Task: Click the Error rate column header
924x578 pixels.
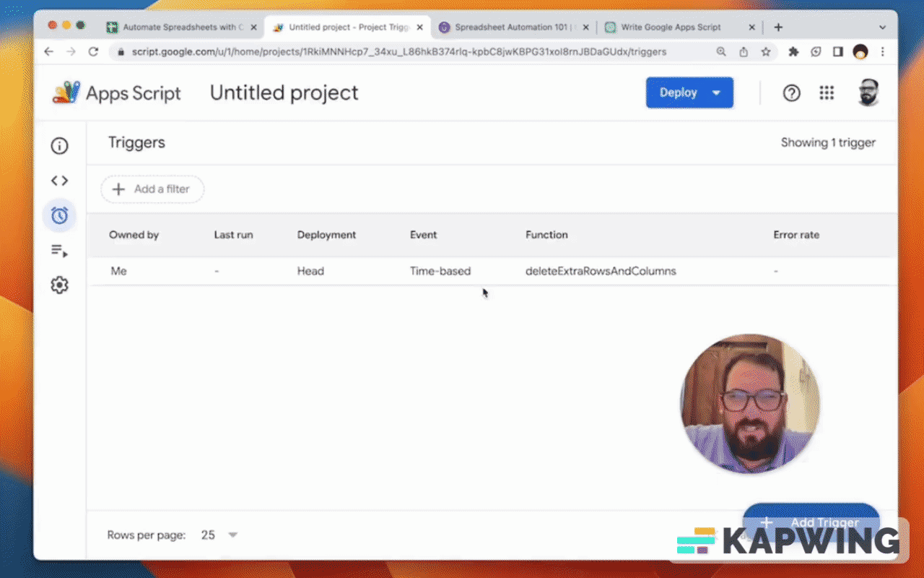Action: [796, 235]
